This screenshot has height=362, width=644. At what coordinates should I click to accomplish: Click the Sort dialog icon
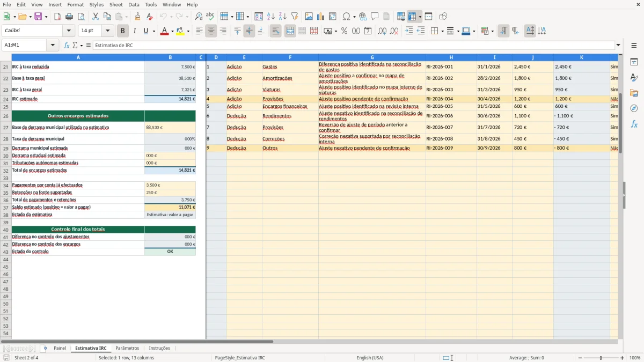tap(259, 17)
